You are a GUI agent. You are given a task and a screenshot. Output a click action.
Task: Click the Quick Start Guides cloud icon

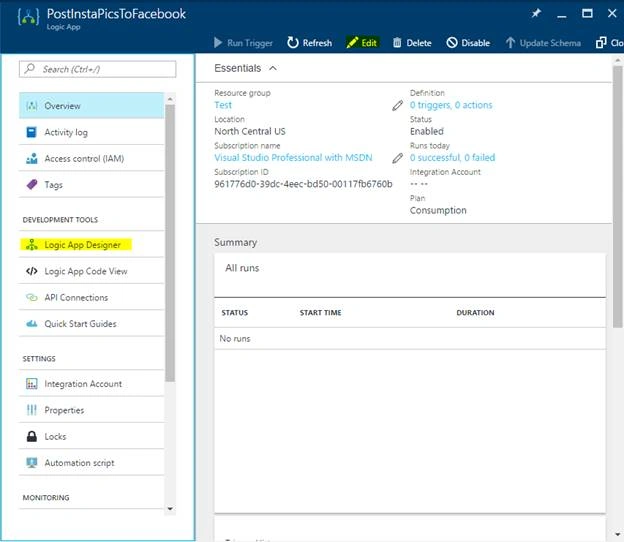(x=31, y=324)
